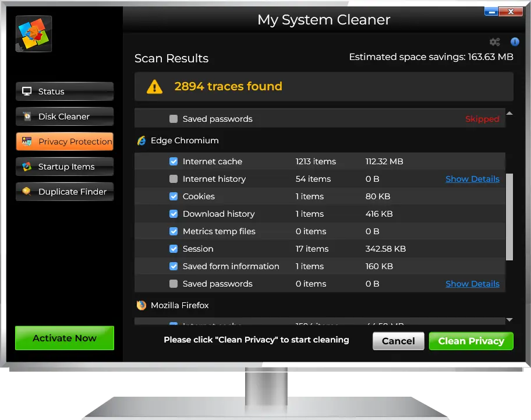
Task: Click the Edge Chromium browser icon
Action: [x=141, y=140]
